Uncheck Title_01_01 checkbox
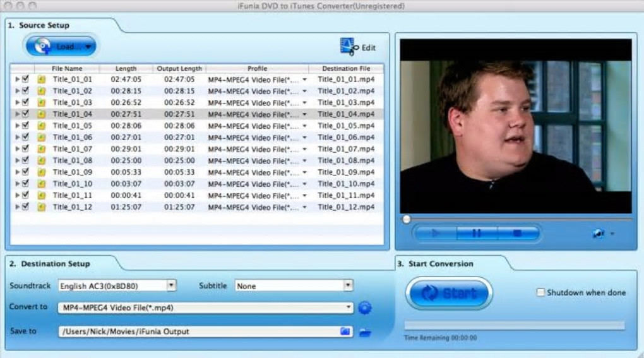The image size is (644, 358). coord(25,79)
